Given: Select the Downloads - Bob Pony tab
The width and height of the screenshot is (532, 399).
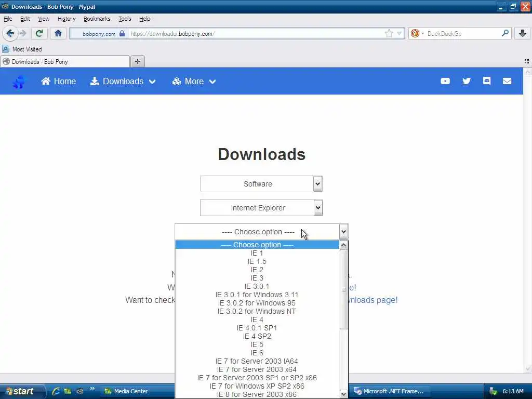Looking at the screenshot, I should click(x=64, y=62).
